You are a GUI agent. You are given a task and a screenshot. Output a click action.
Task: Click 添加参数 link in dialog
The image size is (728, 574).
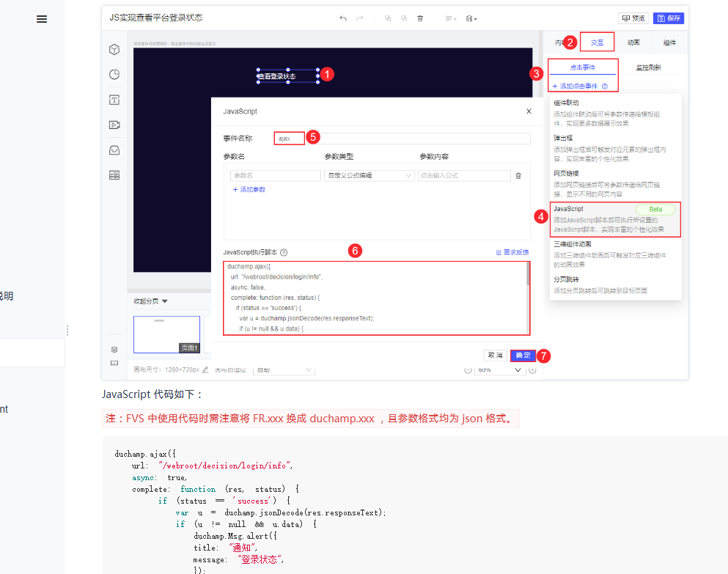(249, 189)
